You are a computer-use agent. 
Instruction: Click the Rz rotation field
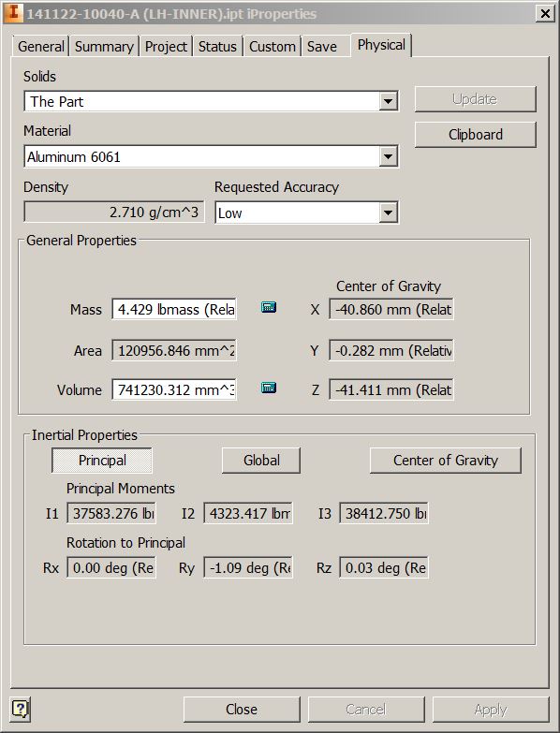(384, 567)
